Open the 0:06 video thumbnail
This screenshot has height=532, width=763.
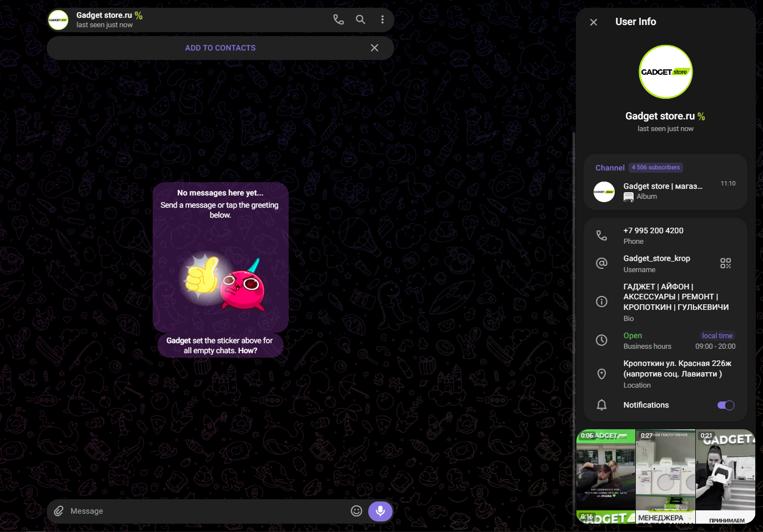606,469
